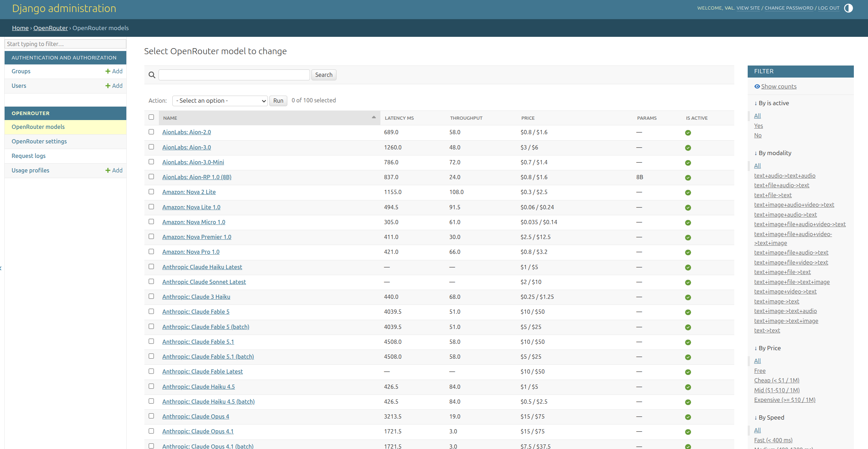Open Users in the sidebar
This screenshot has width=868, height=449.
pyautogui.click(x=19, y=86)
